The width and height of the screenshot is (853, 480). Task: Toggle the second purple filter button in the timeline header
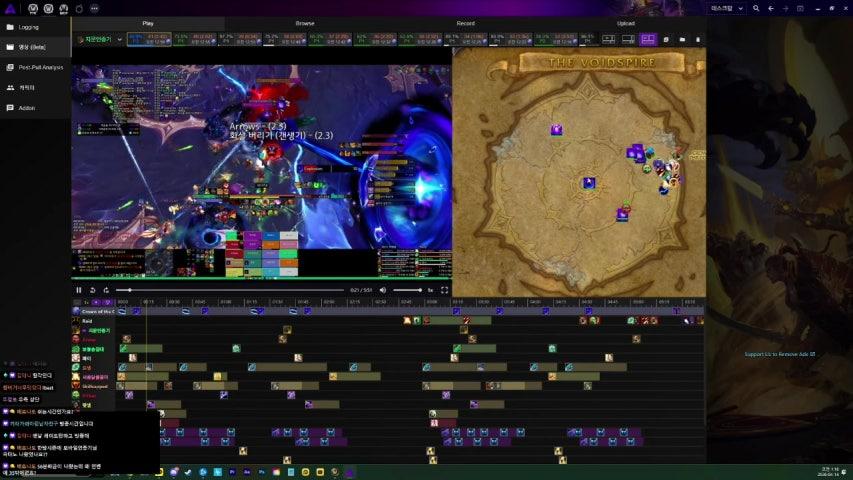107,301
